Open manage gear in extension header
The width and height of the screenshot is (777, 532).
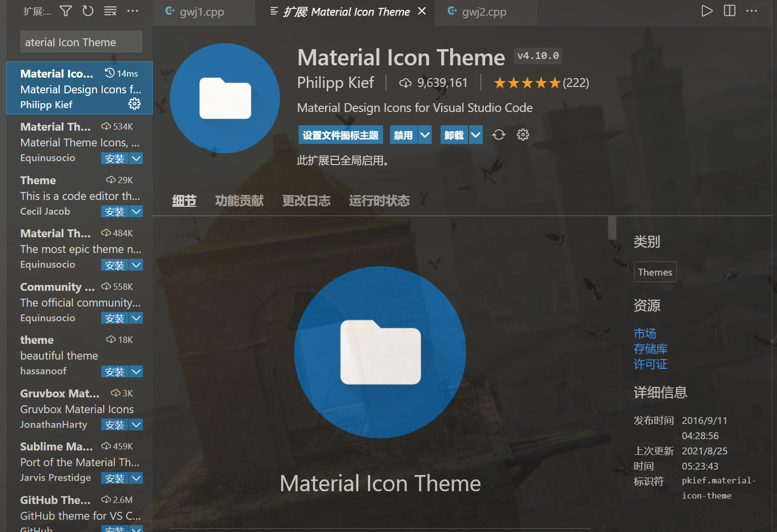523,135
